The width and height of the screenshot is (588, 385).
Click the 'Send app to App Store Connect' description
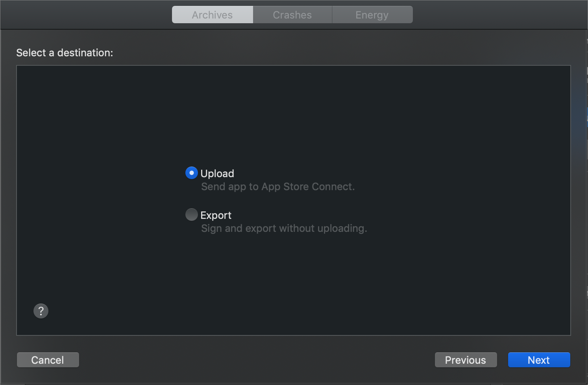pyautogui.click(x=278, y=187)
